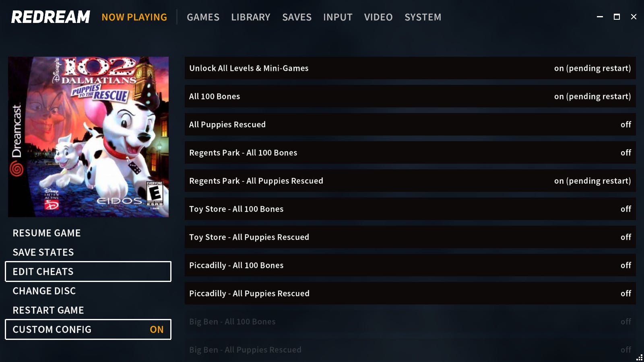Enable Piccadilly - All Puppies Rescued
The image size is (644, 362).
coord(410,293)
